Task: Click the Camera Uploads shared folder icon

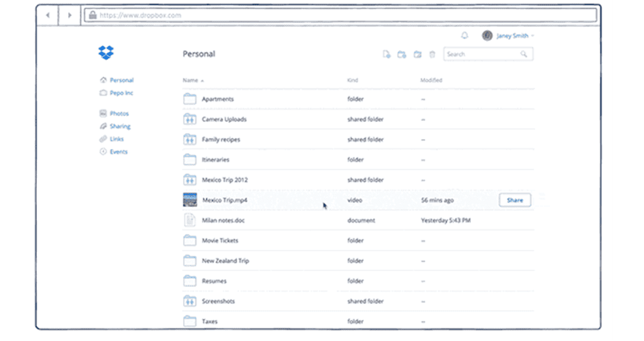Action: click(x=190, y=119)
